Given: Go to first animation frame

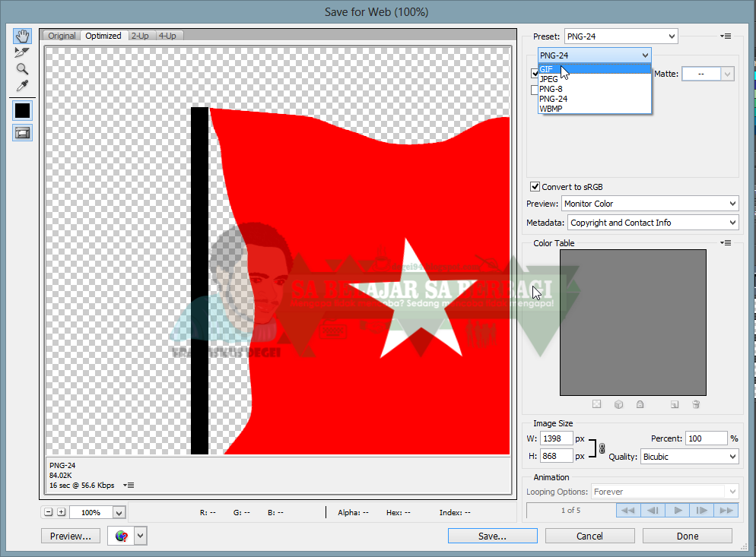Looking at the screenshot, I should pos(628,510).
